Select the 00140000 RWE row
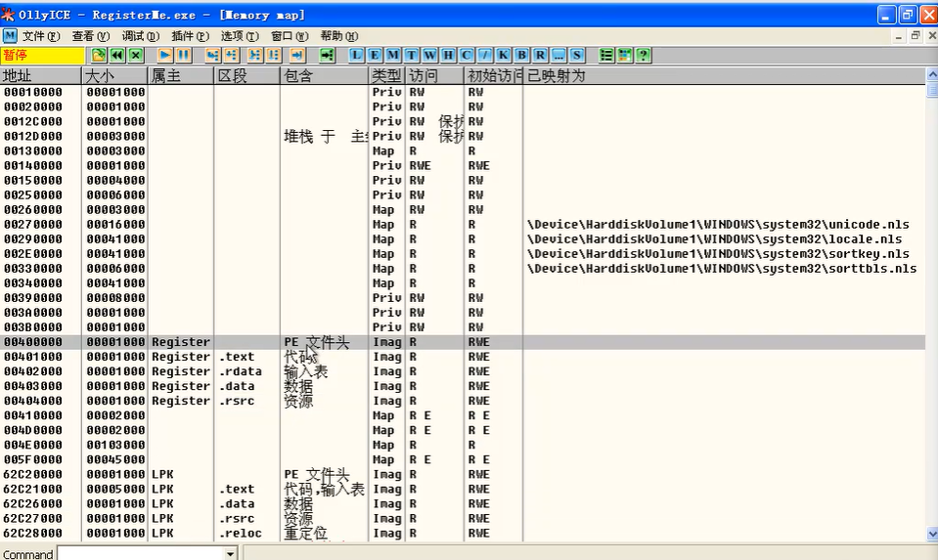This screenshot has width=938, height=560. tap(463, 165)
